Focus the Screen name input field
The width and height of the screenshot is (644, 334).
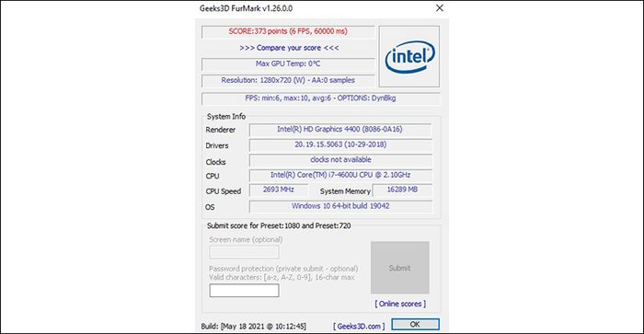[x=245, y=251]
